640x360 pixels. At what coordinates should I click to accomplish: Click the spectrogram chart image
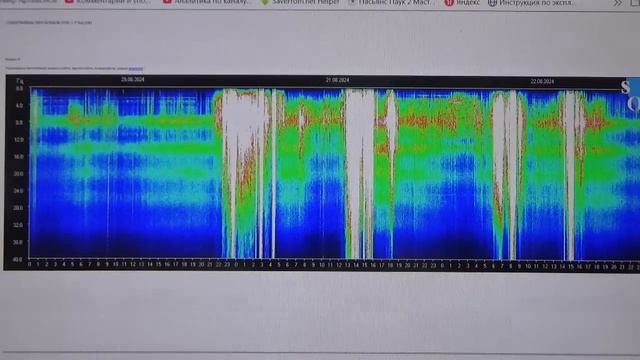[322, 173]
